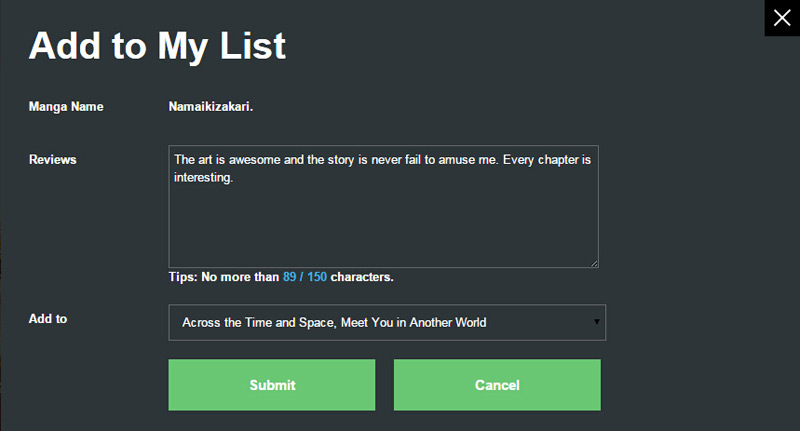Click the Submit button
The image size is (800, 431).
pyautogui.click(x=272, y=385)
